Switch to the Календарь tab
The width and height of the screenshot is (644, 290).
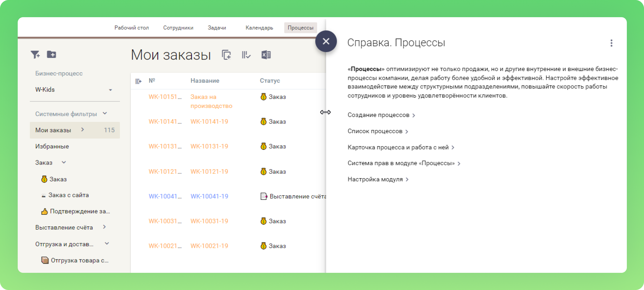259,28
